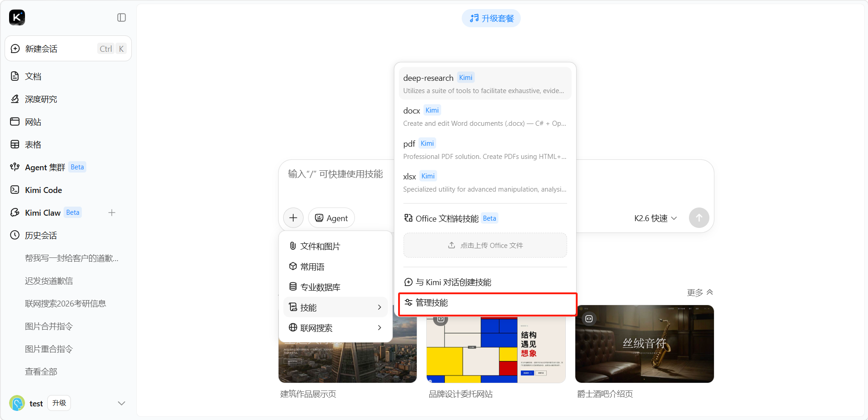This screenshot has width=868, height=420.
Task: Toggle the Agent mode button
Action: click(331, 218)
